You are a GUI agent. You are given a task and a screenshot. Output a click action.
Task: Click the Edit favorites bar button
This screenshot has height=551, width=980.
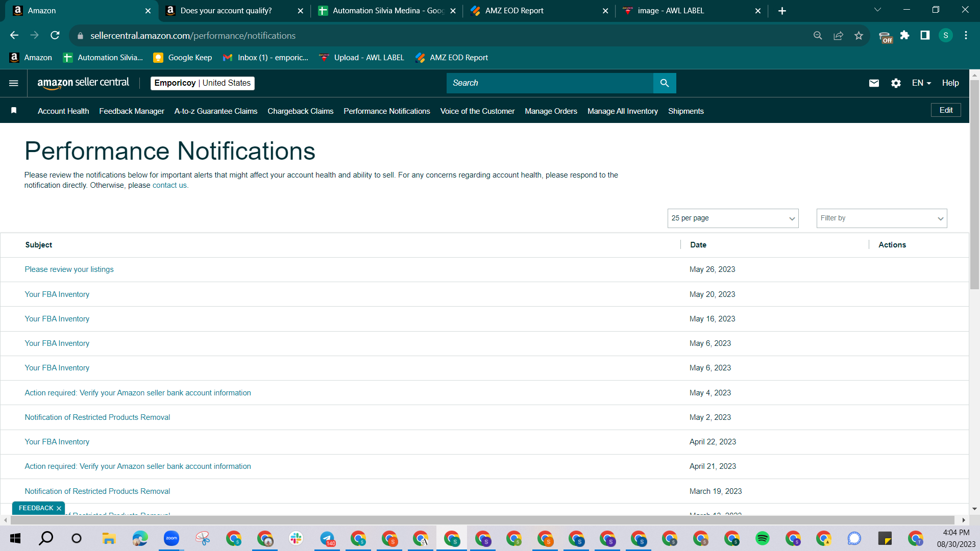(x=946, y=110)
